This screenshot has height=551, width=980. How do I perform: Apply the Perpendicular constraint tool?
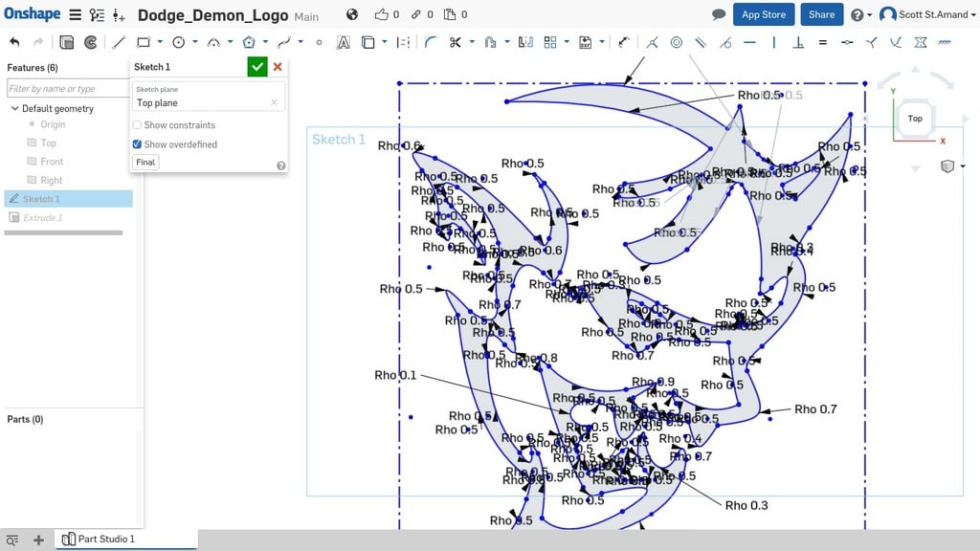[x=798, y=42]
